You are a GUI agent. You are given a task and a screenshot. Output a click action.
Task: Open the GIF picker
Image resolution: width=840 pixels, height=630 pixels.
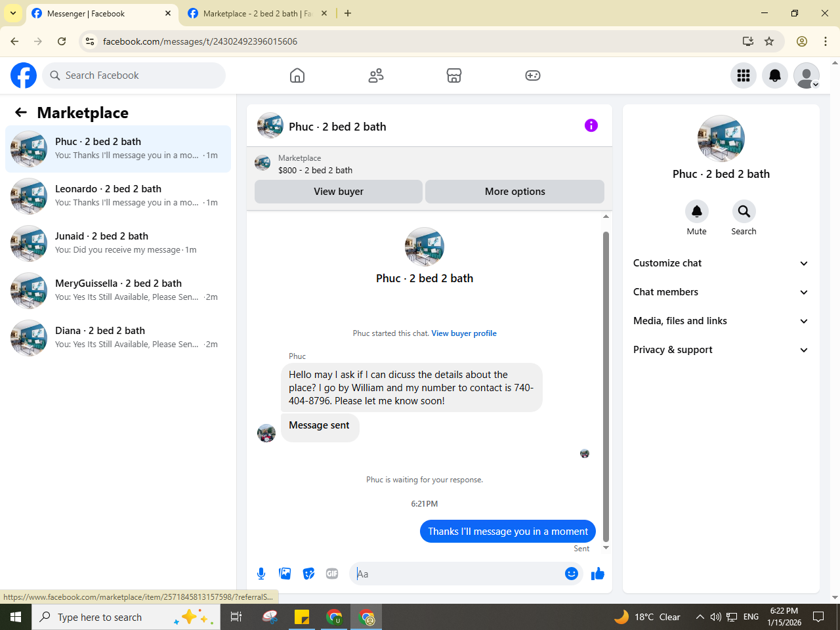pos(332,574)
